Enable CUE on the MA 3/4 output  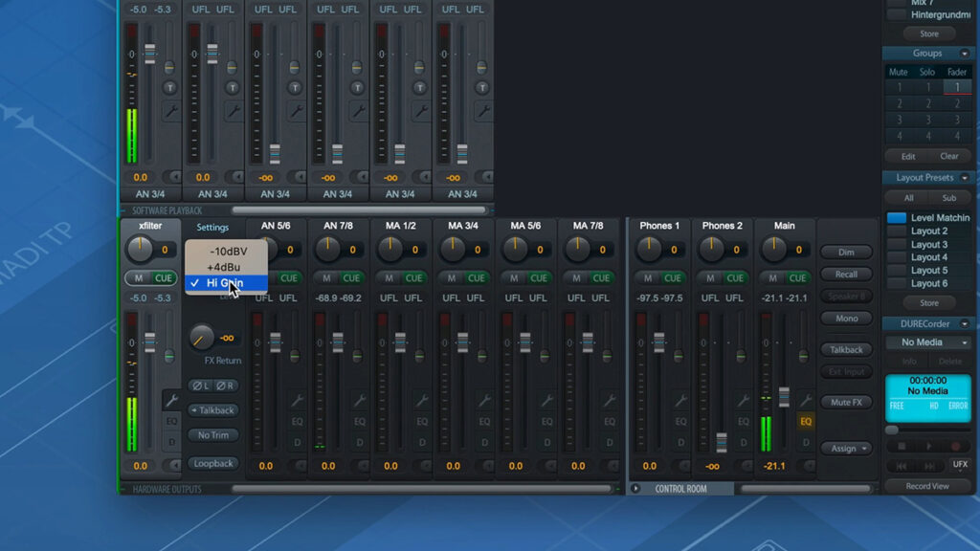(x=477, y=278)
